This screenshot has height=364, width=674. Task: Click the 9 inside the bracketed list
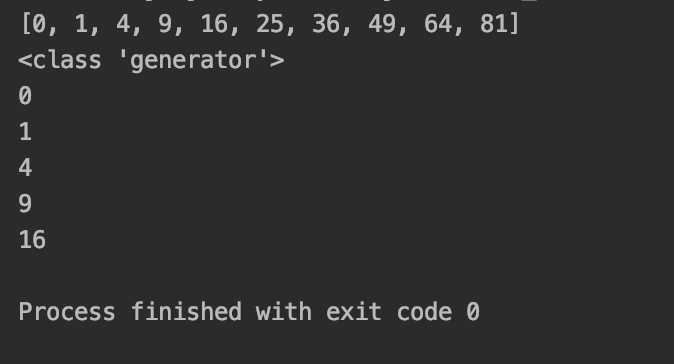(x=165, y=24)
